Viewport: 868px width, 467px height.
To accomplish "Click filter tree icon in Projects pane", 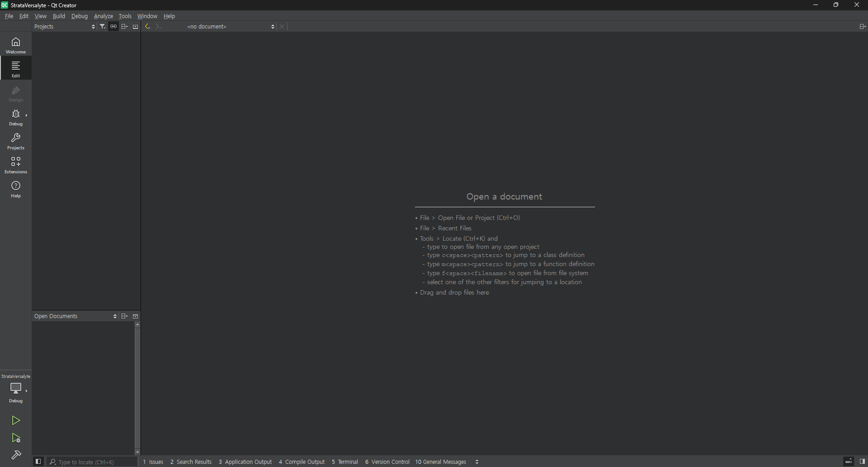I will [103, 27].
